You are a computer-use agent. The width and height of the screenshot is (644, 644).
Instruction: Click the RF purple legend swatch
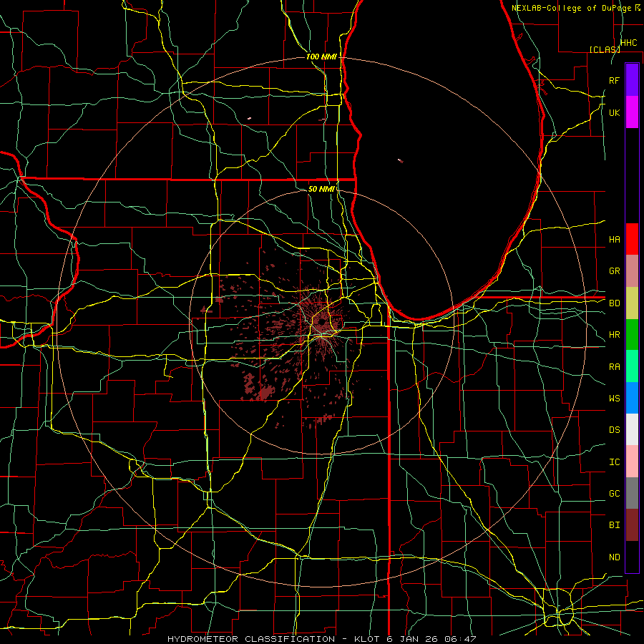632,80
